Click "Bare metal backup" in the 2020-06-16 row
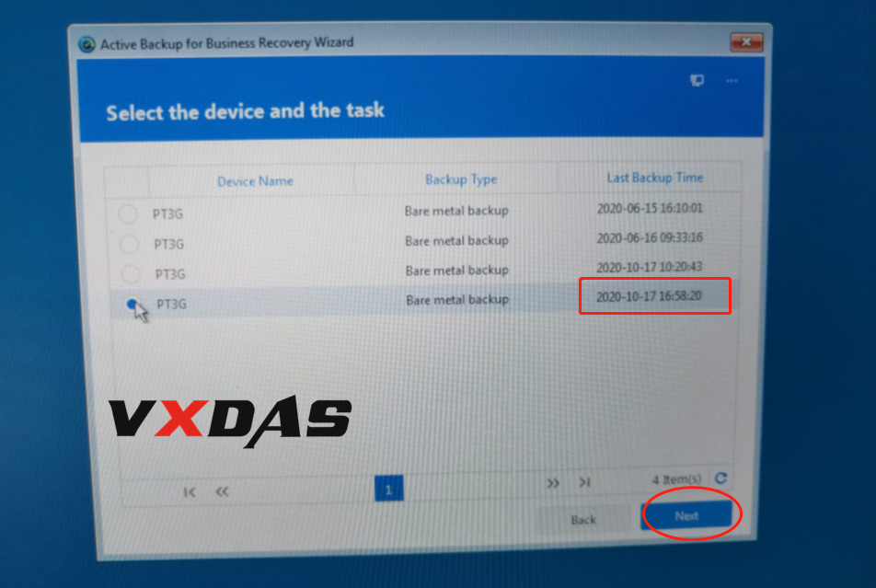Viewport: 876px width, 588px height. (x=457, y=241)
